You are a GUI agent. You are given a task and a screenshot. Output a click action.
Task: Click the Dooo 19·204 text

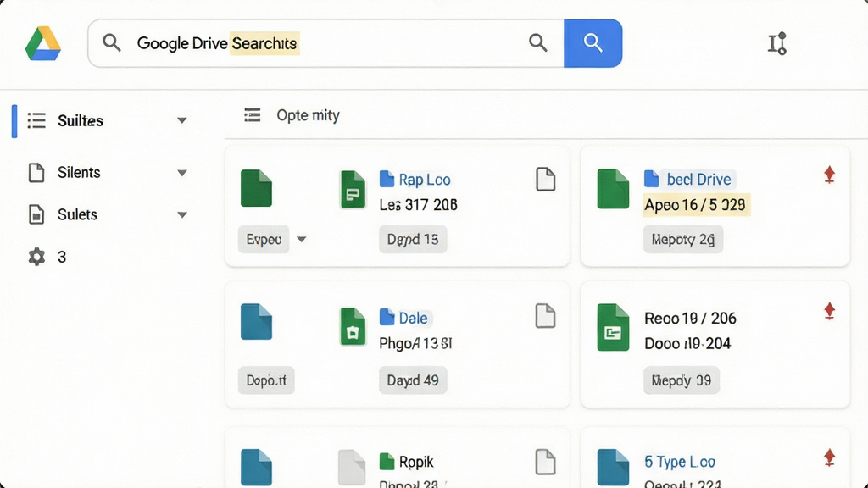coord(687,344)
